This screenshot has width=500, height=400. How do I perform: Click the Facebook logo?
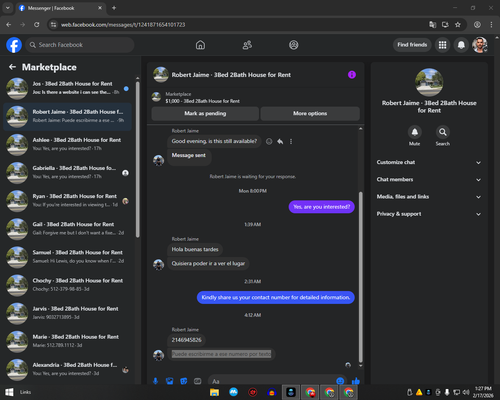[x=14, y=45]
